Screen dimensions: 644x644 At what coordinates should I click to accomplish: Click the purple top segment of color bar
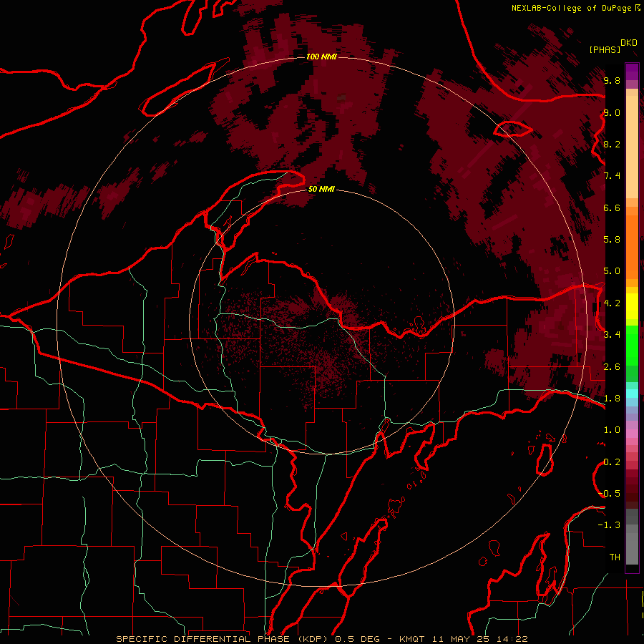pos(632,72)
